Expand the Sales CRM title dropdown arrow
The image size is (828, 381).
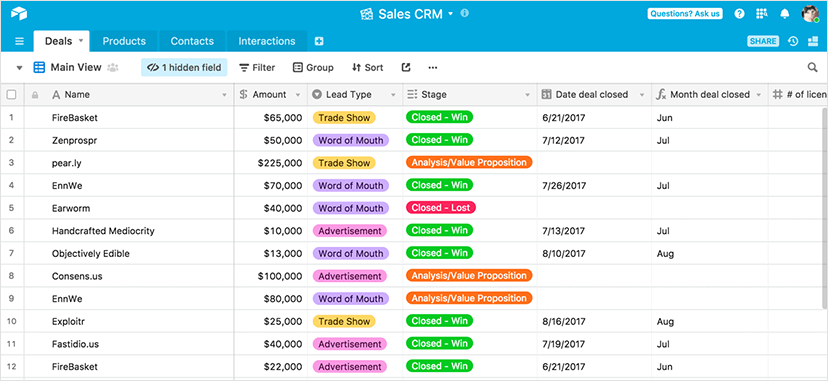point(450,14)
